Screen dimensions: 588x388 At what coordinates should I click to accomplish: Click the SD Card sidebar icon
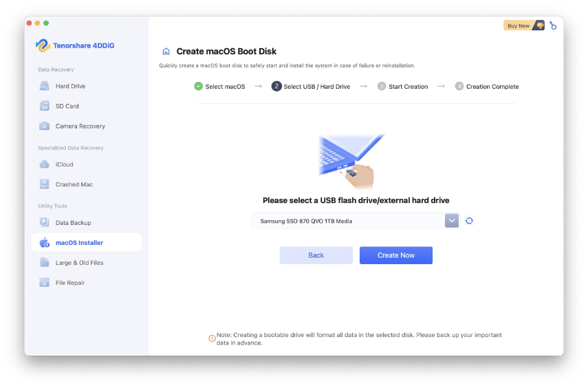[x=44, y=106]
